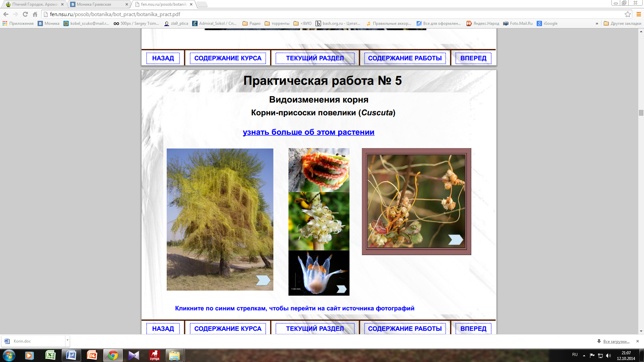Click the bottom ТЕКУЩИЙ РАЗДЕЛ button
This screenshot has height=362, width=644.
315,328
